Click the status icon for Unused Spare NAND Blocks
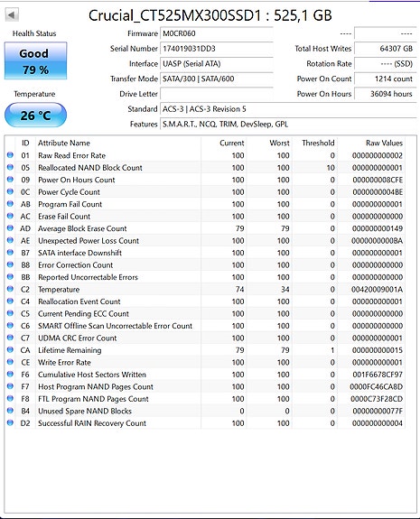420x519 pixels. tap(10, 411)
